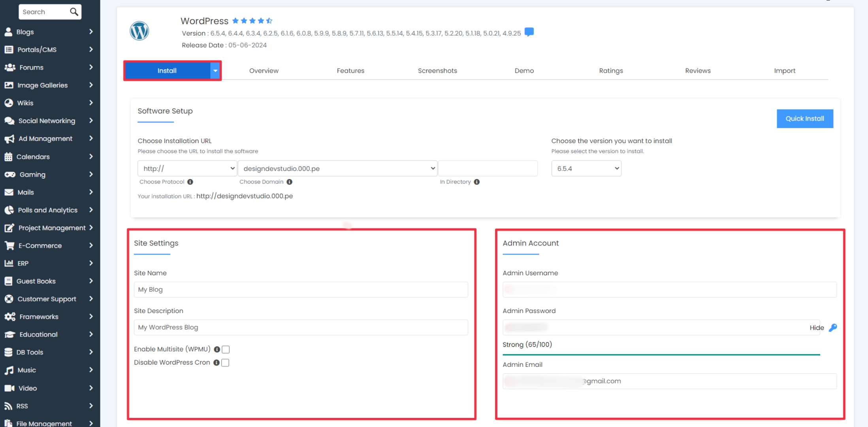Expand the Music category chevron

[x=91, y=370]
